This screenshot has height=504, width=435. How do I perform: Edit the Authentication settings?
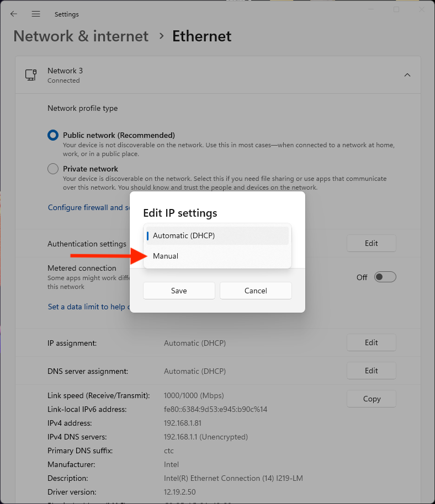371,243
